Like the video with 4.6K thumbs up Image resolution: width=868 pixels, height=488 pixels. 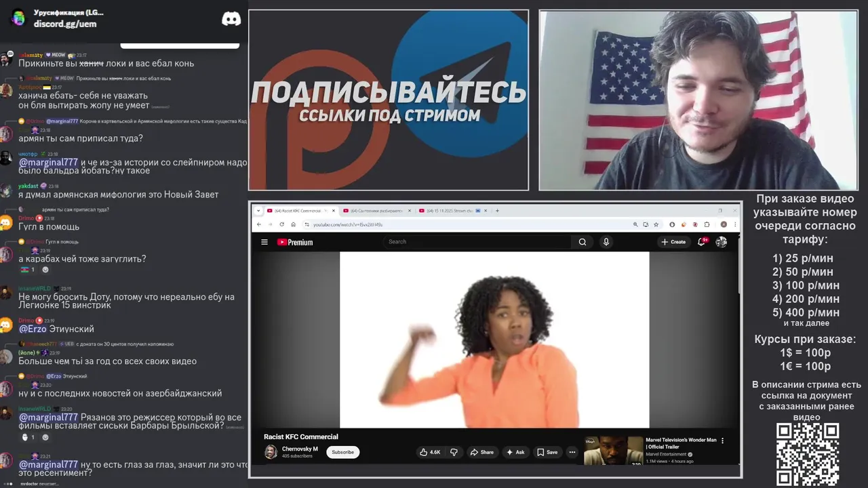(430, 452)
